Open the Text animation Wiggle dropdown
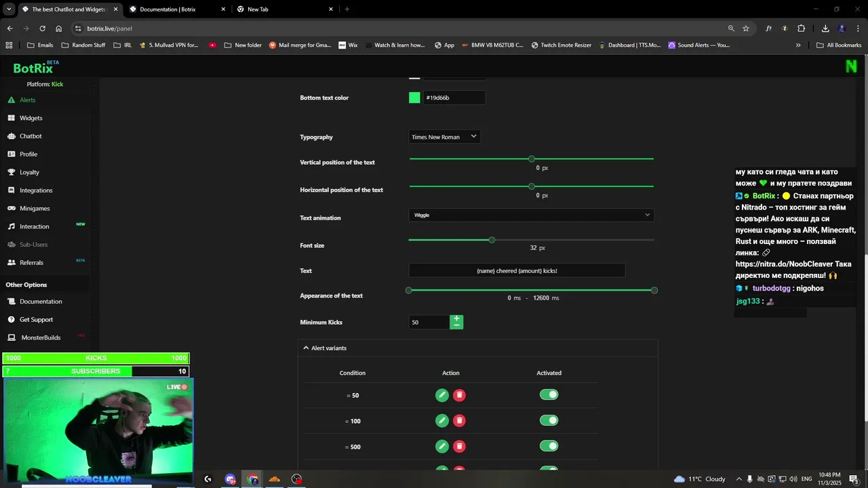Screen dimensions: 868x488 point(531,215)
